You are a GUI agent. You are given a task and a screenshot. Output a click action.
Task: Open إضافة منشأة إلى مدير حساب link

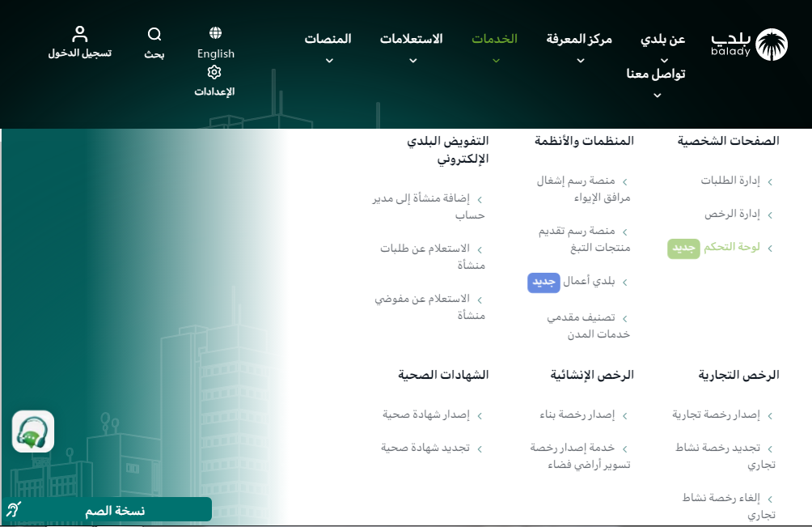429,206
